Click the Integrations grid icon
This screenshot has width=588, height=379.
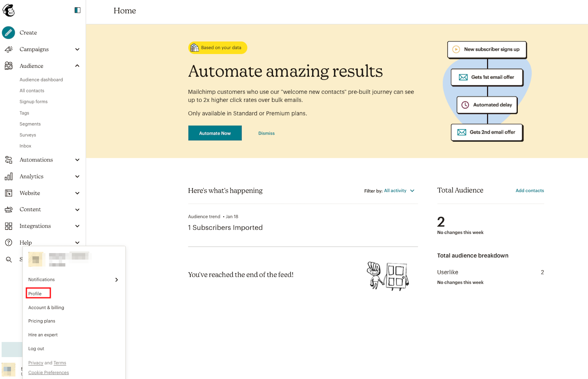tap(9, 226)
